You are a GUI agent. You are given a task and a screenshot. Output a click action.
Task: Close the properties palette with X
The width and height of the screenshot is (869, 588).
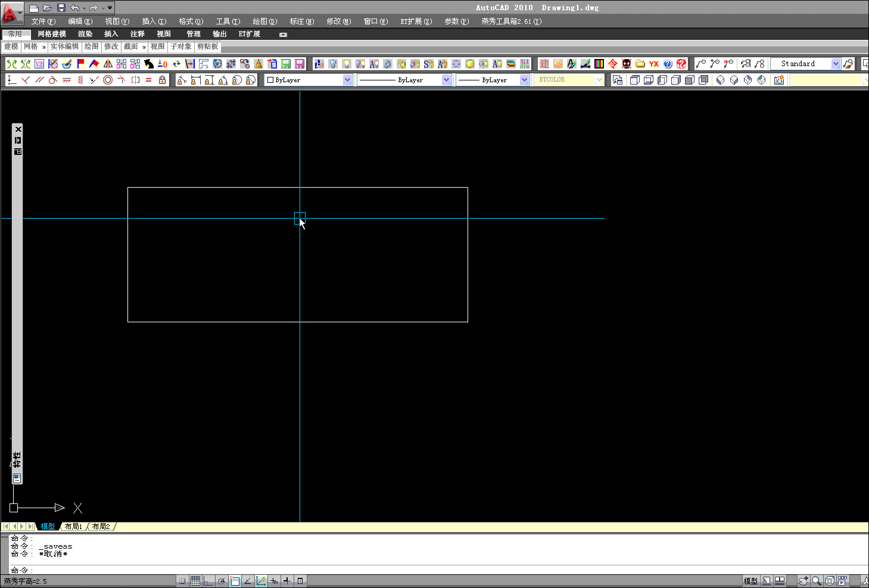[18, 129]
